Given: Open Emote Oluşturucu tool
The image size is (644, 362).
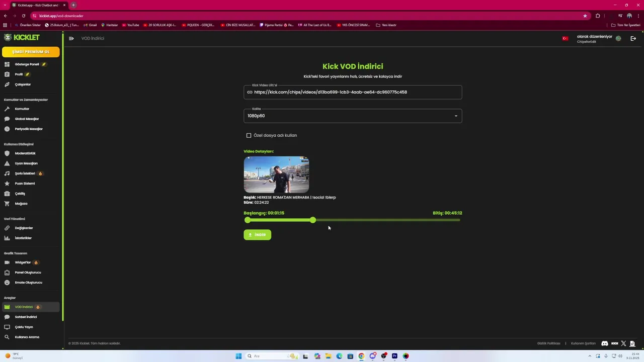Looking at the screenshot, I should tap(30, 283).
